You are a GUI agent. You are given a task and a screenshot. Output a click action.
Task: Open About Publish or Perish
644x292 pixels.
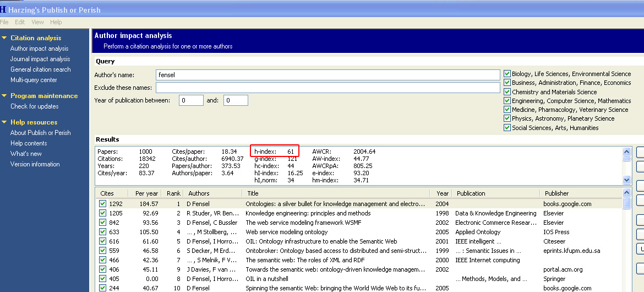pyautogui.click(x=41, y=132)
